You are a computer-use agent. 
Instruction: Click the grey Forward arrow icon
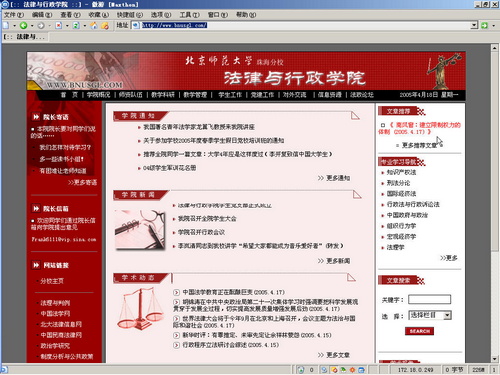click(41, 25)
